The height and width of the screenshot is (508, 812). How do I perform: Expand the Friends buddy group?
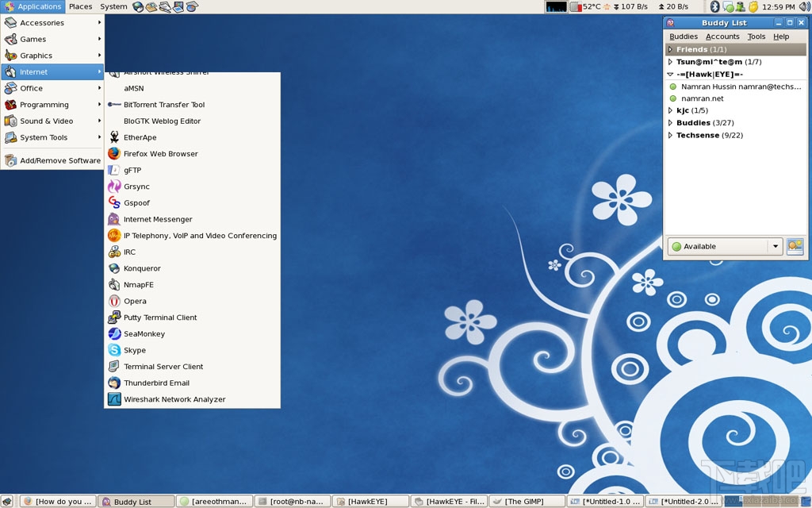click(670, 49)
